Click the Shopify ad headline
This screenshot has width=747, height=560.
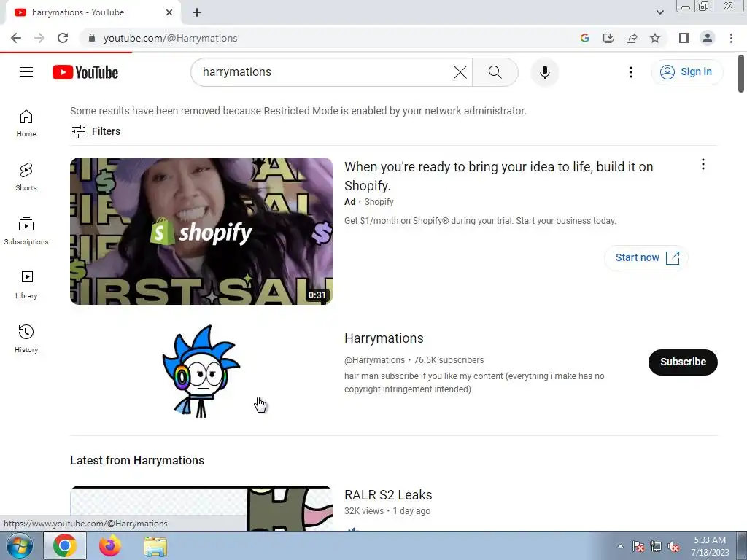(498, 176)
